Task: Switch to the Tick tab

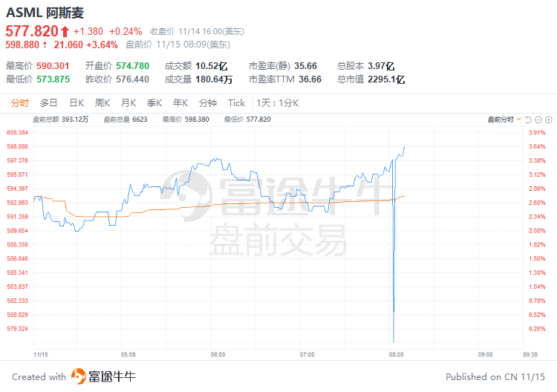Action: (237, 103)
